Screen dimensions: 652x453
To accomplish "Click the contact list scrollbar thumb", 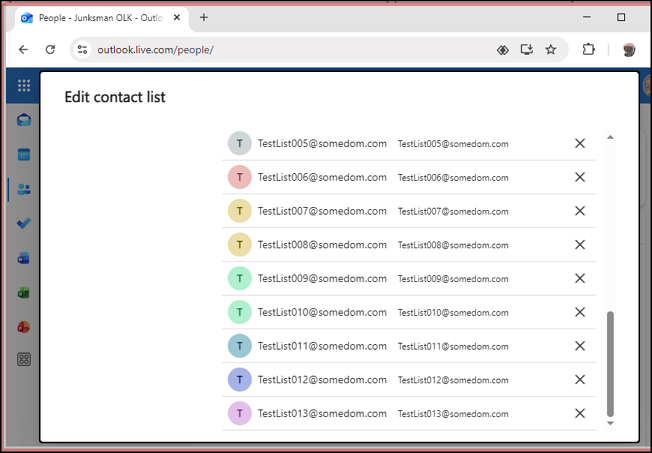I will coord(610,364).
